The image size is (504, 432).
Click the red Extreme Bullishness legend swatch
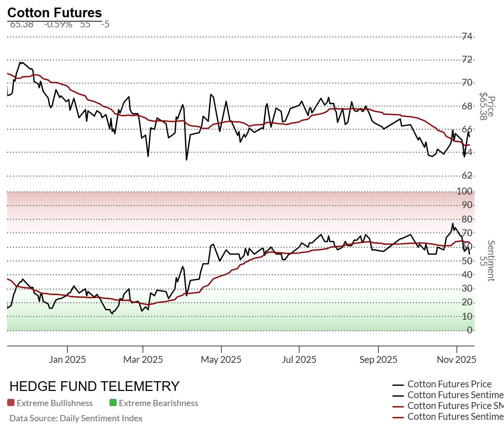11,403
